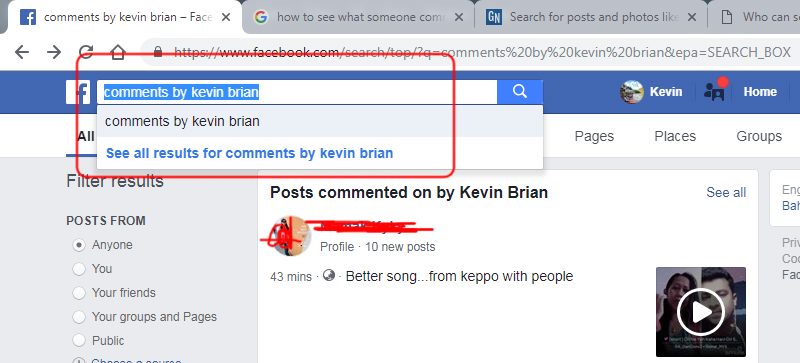
Task: Switch to the Google search tab
Action: (x=359, y=17)
